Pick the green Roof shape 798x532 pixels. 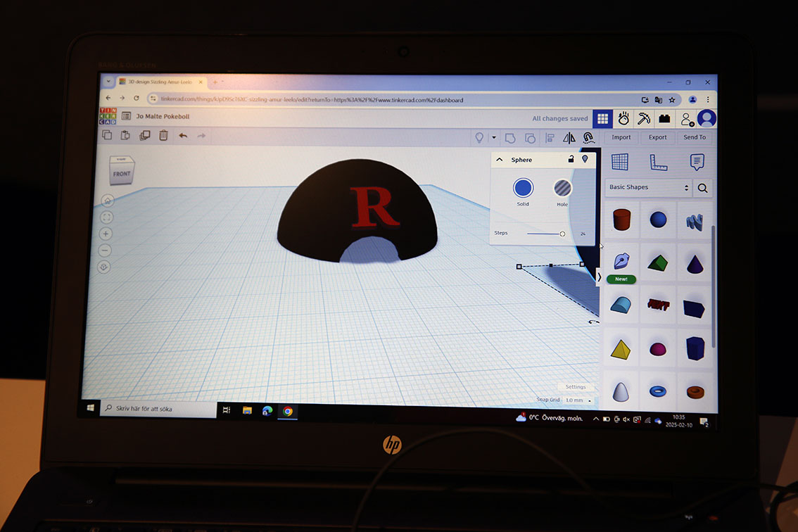pos(658,263)
